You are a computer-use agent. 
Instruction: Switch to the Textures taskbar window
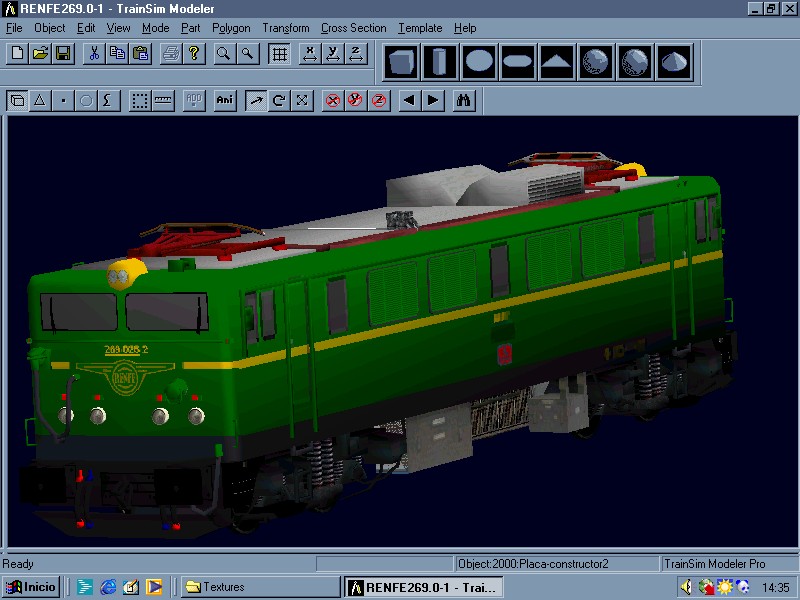[x=258, y=587]
